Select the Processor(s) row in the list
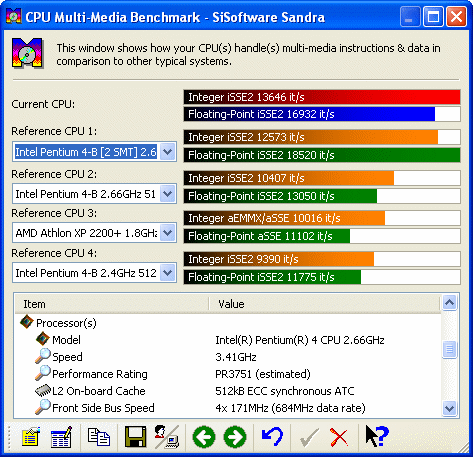The height and width of the screenshot is (457, 473). coord(66,323)
